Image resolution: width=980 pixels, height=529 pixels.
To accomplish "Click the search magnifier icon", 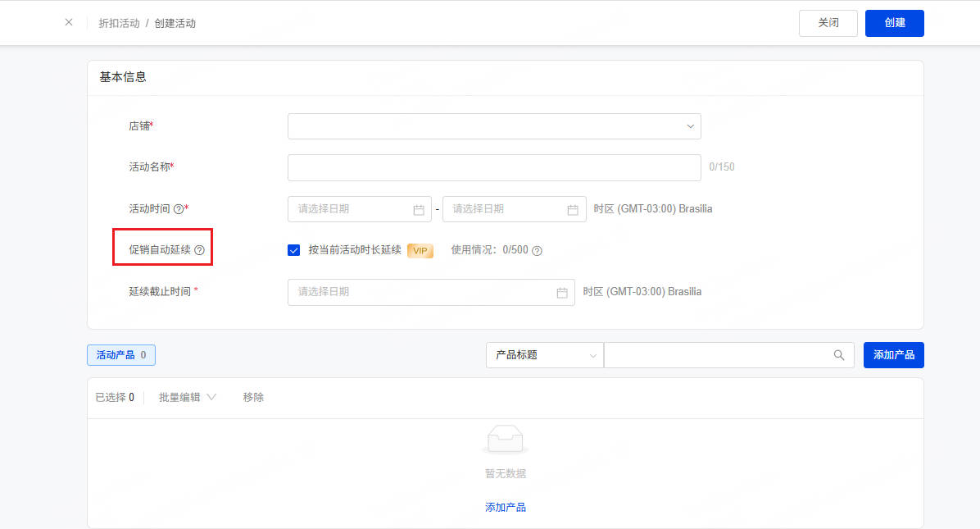I will tap(838, 355).
